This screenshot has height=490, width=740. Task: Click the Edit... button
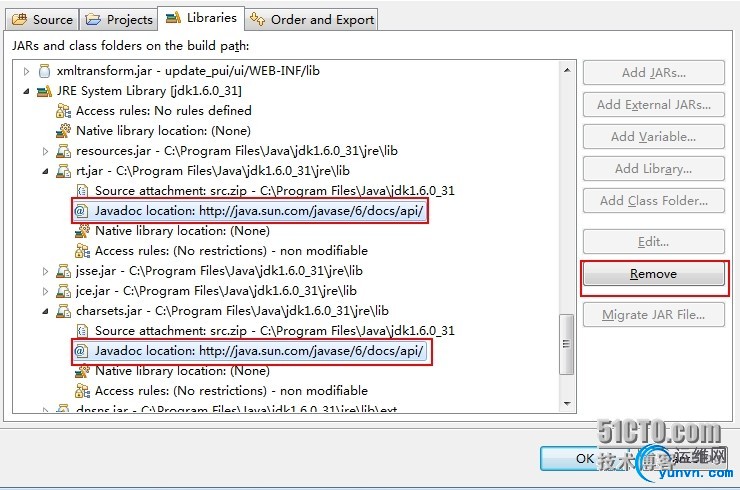(654, 242)
